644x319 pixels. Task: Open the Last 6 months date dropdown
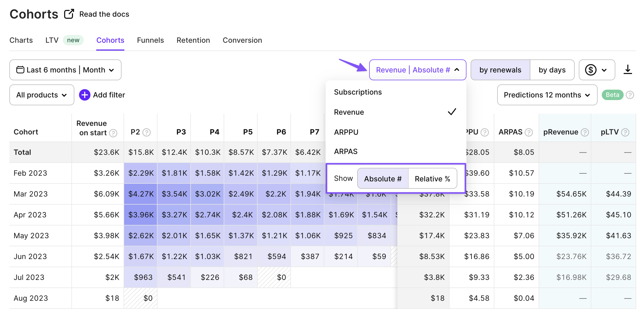pyautogui.click(x=65, y=70)
